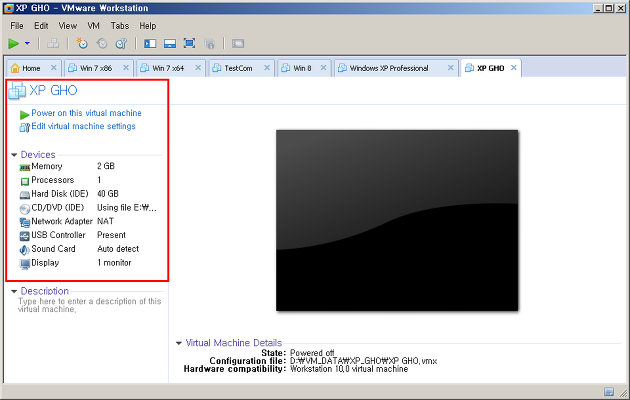The width and height of the screenshot is (630, 400).
Task: Click the console view toolbar icon
Action: (x=238, y=43)
